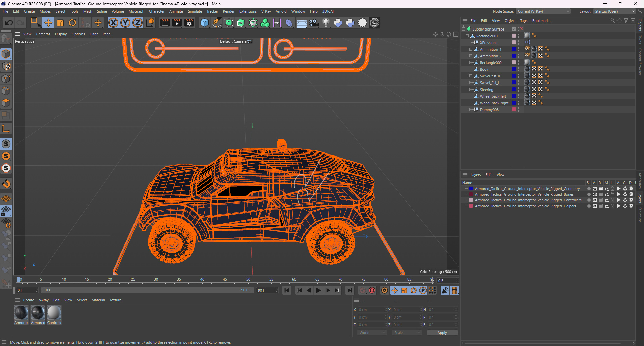Enable Polygons mode in left palette
The image size is (644, 346).
tap(6, 103)
